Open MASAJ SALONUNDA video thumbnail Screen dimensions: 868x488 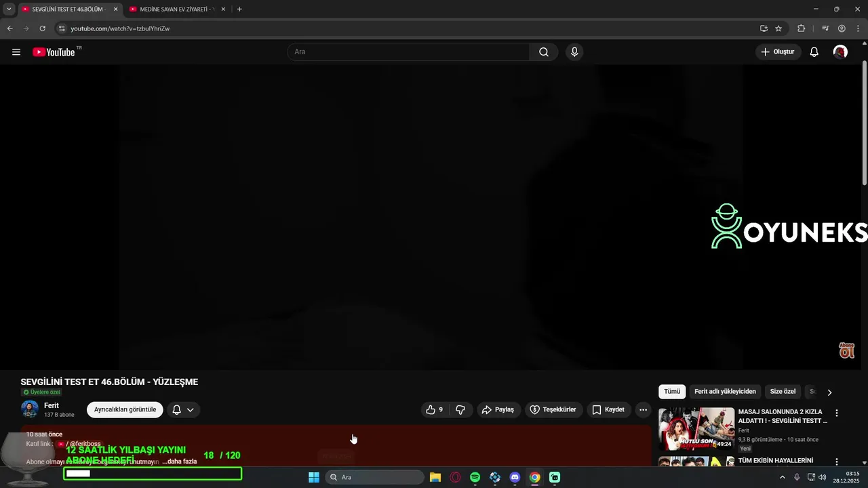pyautogui.click(x=696, y=429)
